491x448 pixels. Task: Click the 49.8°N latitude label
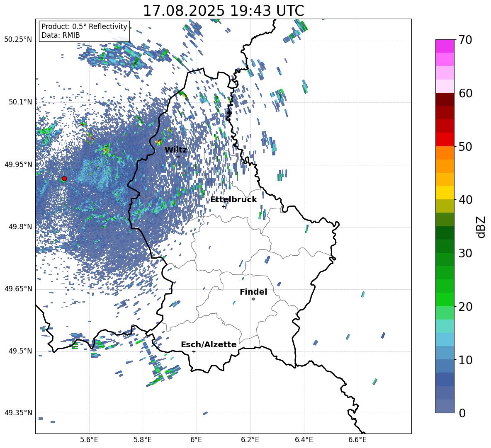tap(20, 227)
